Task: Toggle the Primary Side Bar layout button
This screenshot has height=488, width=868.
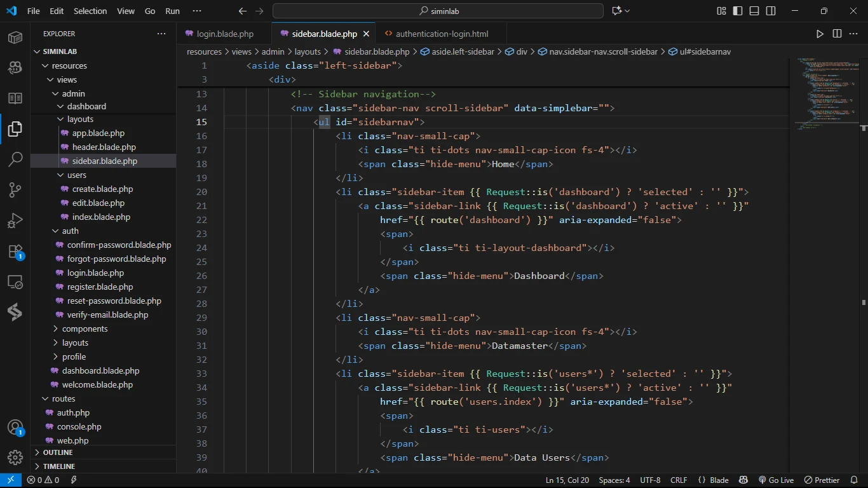Action: [738, 11]
